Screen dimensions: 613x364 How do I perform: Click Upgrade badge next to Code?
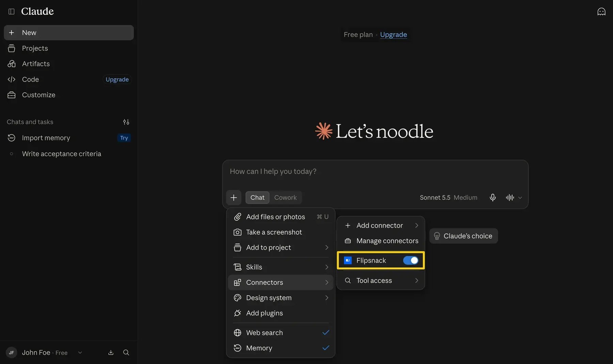[117, 79]
